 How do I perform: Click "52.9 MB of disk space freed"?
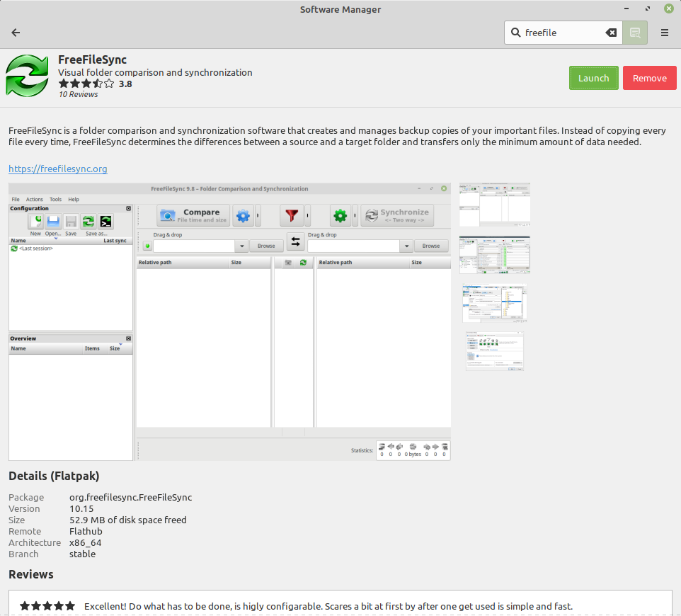click(128, 520)
